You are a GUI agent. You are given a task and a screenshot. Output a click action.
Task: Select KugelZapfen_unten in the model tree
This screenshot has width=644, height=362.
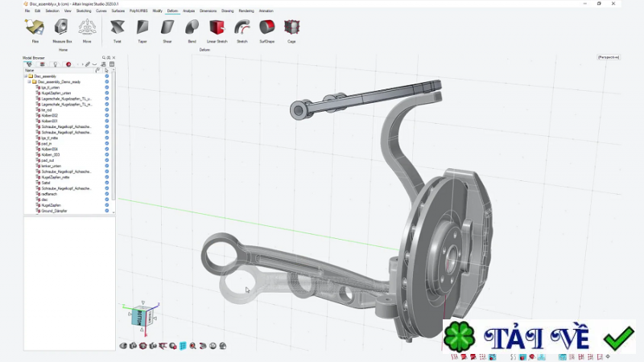coord(56,93)
